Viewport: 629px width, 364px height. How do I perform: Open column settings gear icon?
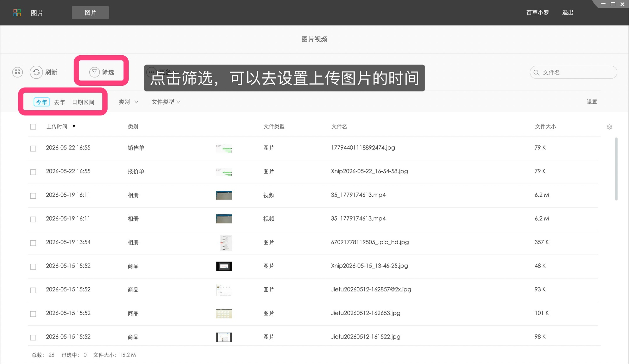(x=610, y=127)
